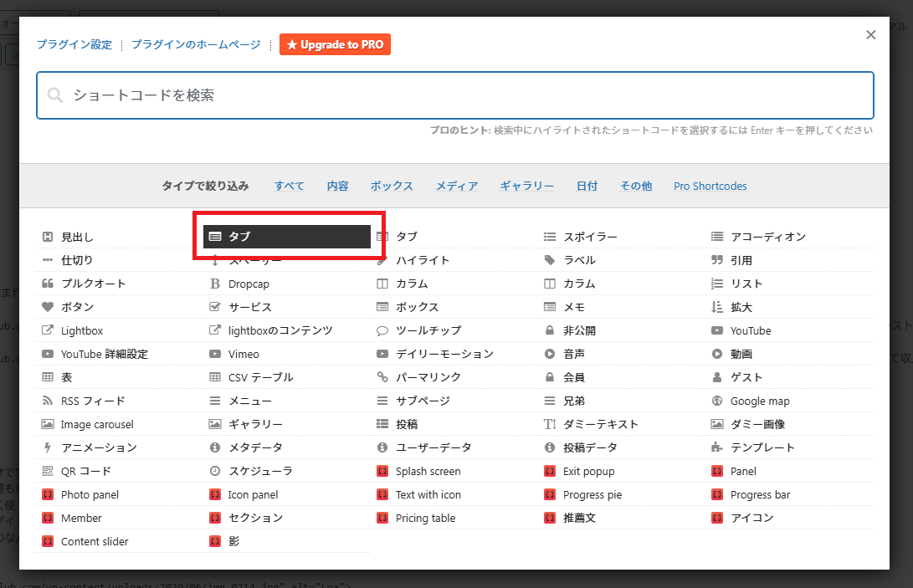This screenshot has height=588, width=913.
Task: Click the サービス checkmark icon
Action: [x=215, y=307]
